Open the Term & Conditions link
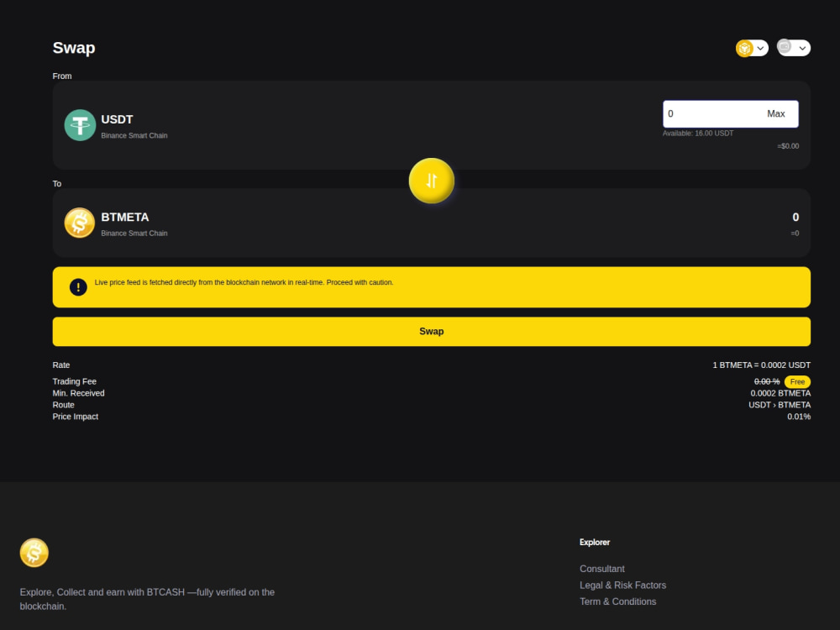840x630 pixels. tap(617, 601)
